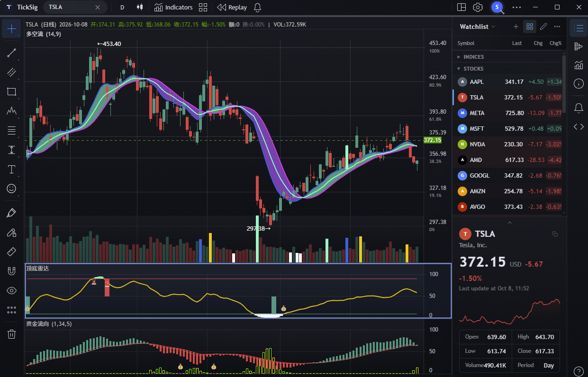
Task: Select GOOGL in the watchlist
Action: 507,176
